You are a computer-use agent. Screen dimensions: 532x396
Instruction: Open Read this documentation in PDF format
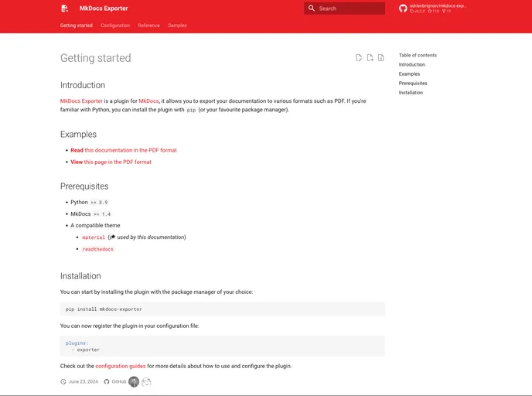coord(124,150)
